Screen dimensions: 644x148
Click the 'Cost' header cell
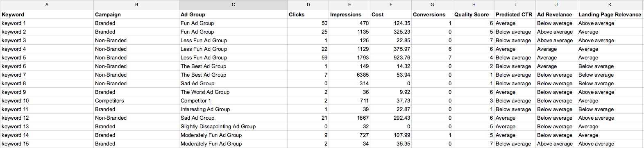(391, 14)
